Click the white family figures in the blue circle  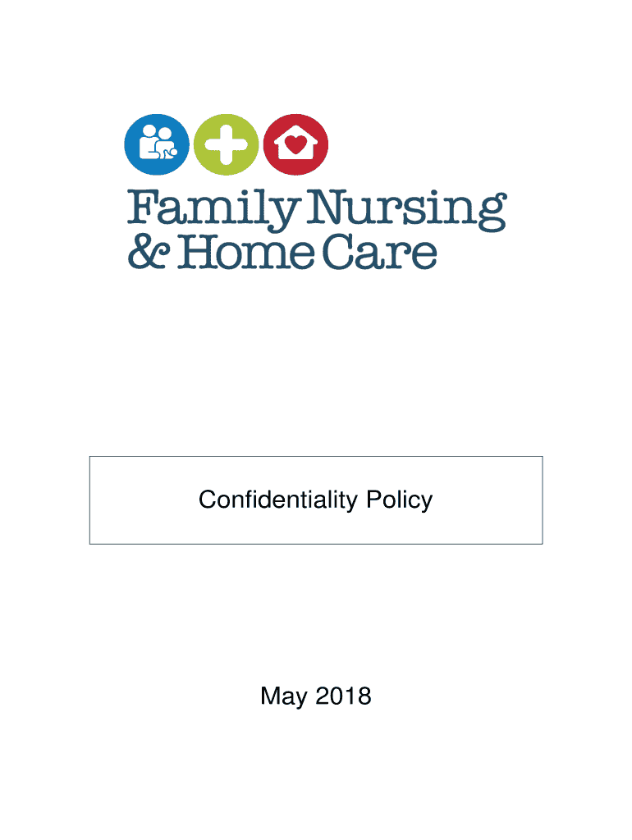[x=158, y=143]
